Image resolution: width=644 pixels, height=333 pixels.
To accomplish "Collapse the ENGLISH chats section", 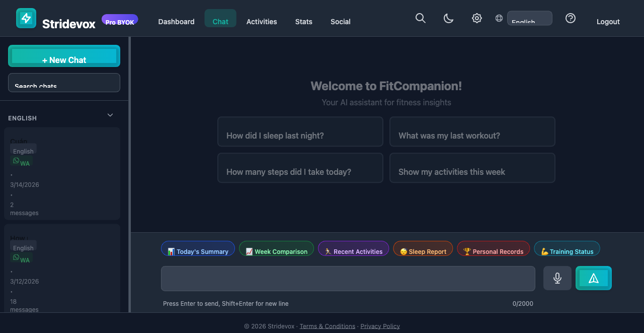I will pyautogui.click(x=110, y=115).
